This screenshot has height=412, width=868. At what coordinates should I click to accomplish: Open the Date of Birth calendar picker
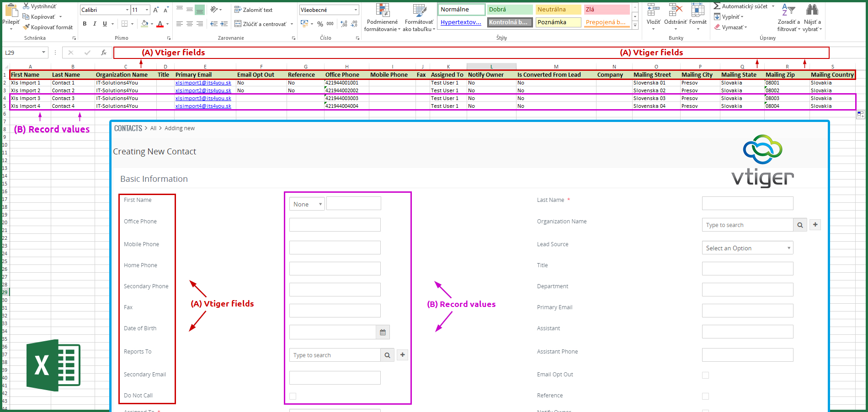coord(383,332)
